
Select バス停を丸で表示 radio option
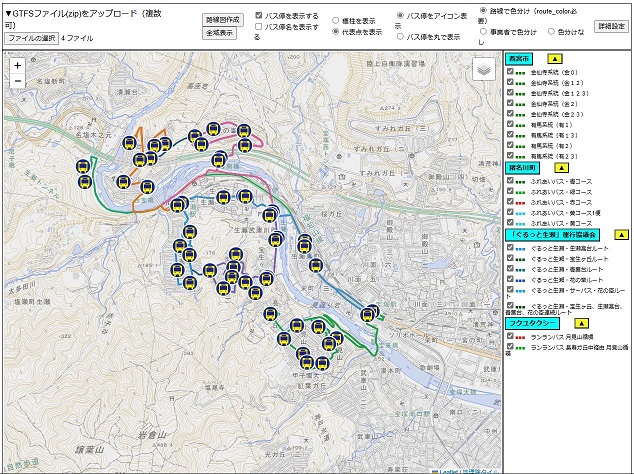tap(401, 36)
